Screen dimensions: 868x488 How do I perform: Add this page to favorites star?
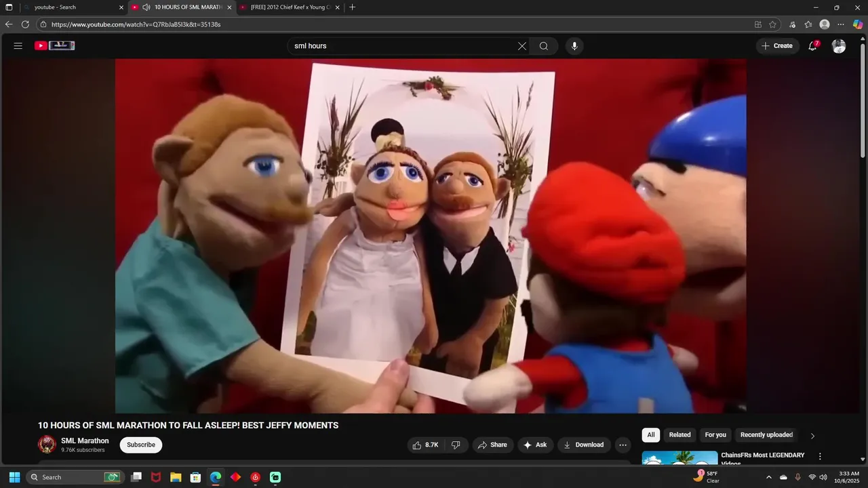(x=772, y=24)
